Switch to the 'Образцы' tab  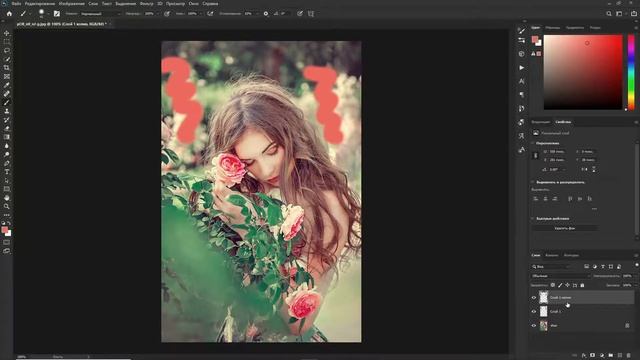coord(553,28)
